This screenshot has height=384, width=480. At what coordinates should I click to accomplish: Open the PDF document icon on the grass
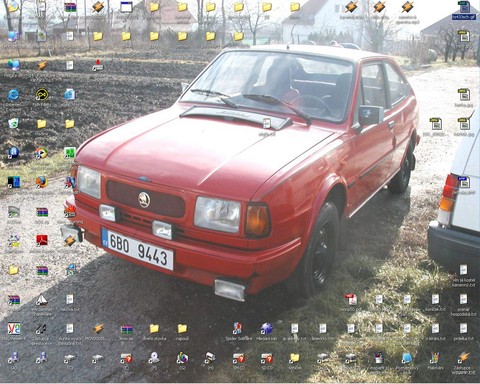351,299
